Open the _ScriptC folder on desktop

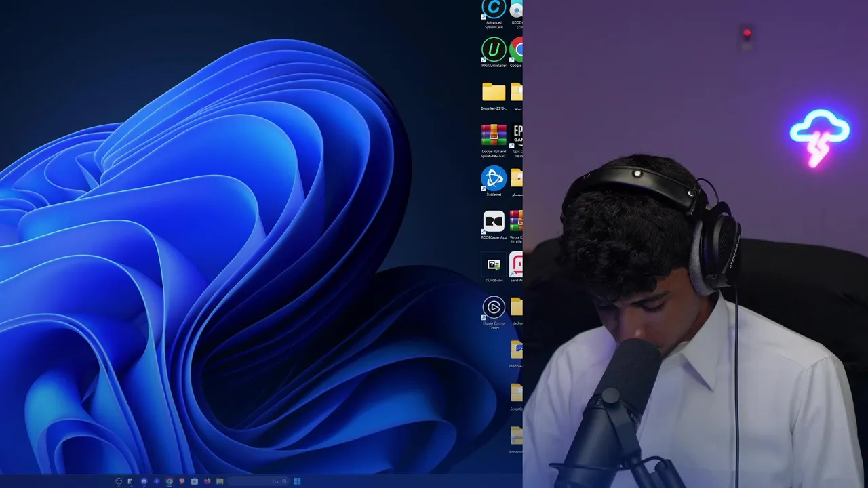517,397
